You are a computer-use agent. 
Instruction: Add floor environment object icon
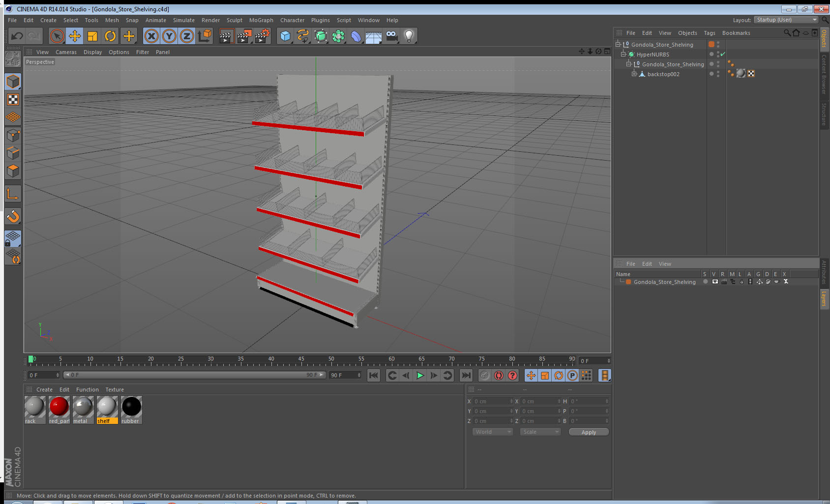(x=374, y=36)
